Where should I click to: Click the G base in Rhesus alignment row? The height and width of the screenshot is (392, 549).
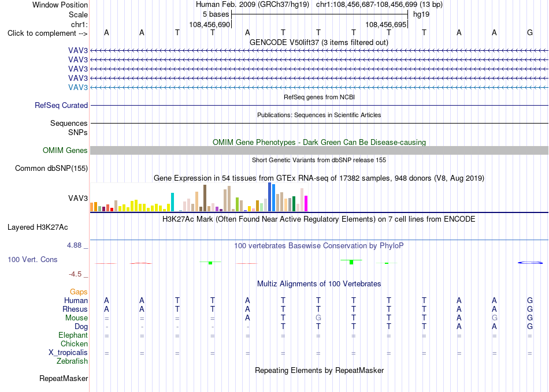[x=530, y=309]
